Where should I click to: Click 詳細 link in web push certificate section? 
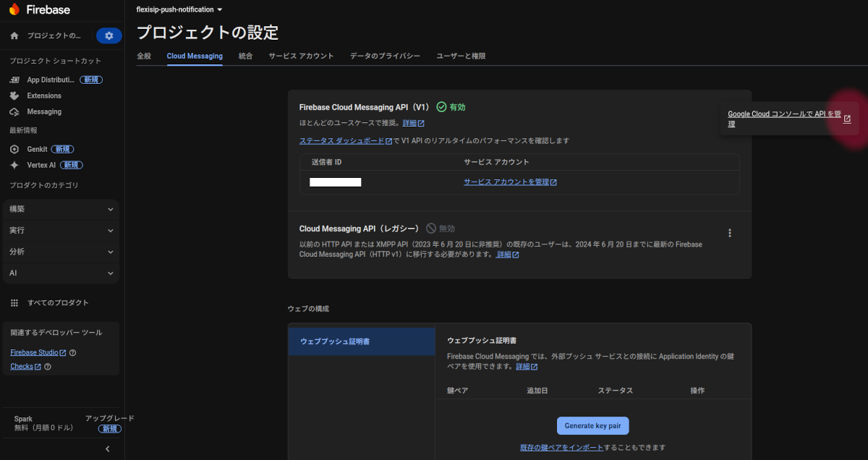pos(527,367)
